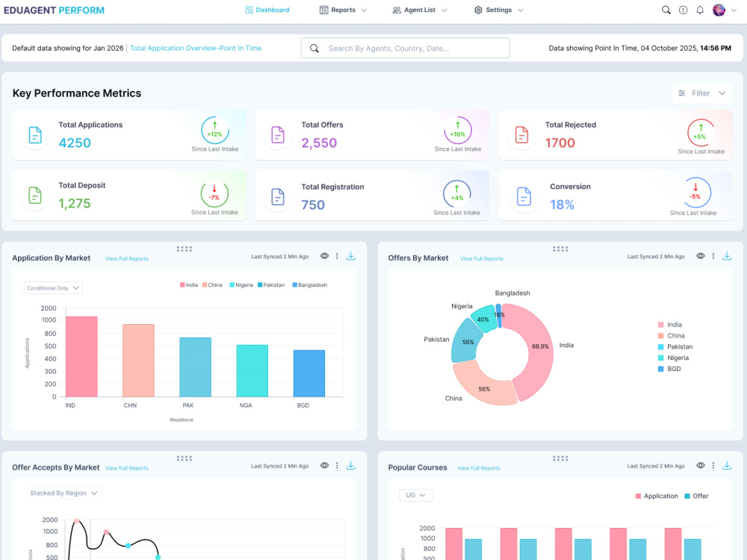747x560 pixels.
Task: Click the alert info icon in header
Action: point(684,10)
